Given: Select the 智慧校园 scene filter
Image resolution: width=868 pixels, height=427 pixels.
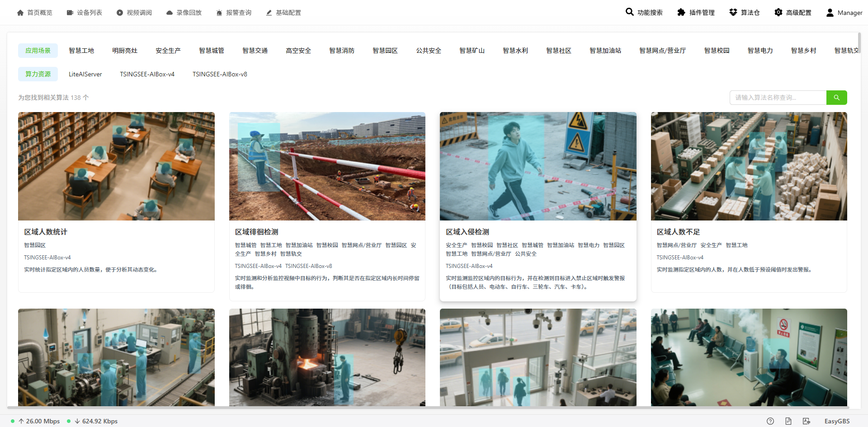Looking at the screenshot, I should 717,51.
